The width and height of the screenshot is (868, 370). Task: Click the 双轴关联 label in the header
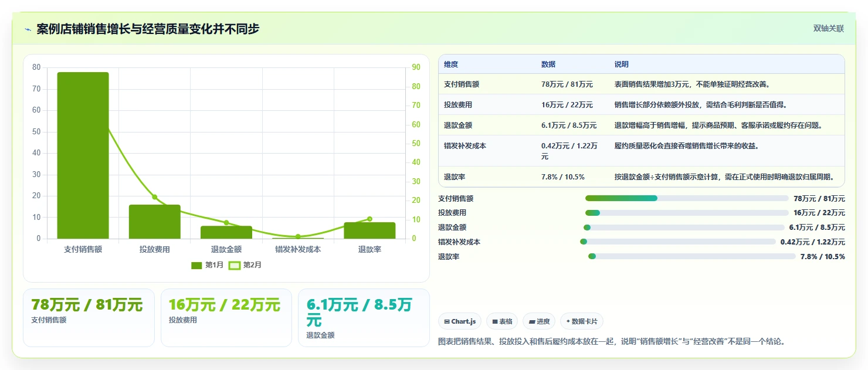pos(828,29)
